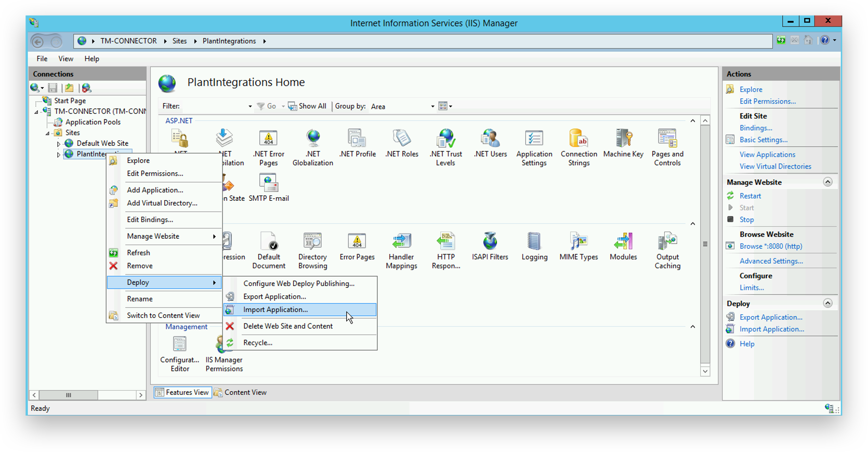Image resolution: width=868 pixels, height=452 pixels.
Task: Click the Filter input field
Action: click(x=214, y=107)
